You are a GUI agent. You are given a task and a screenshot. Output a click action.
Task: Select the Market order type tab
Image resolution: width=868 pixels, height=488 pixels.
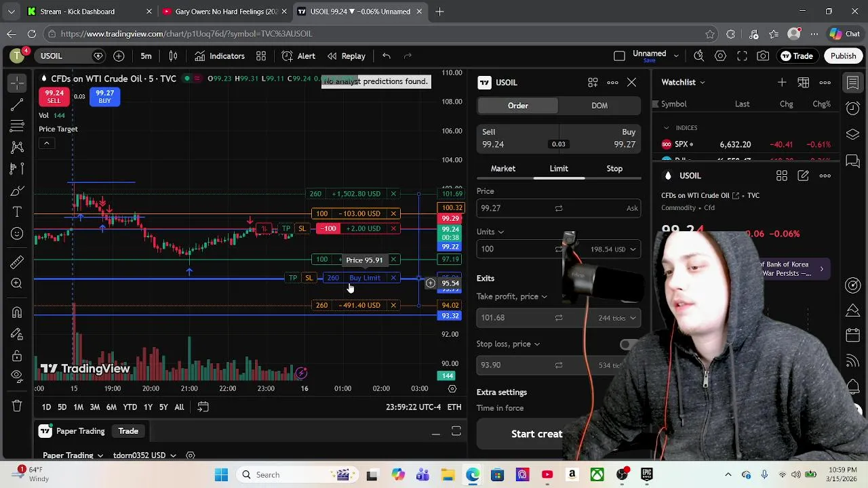503,169
